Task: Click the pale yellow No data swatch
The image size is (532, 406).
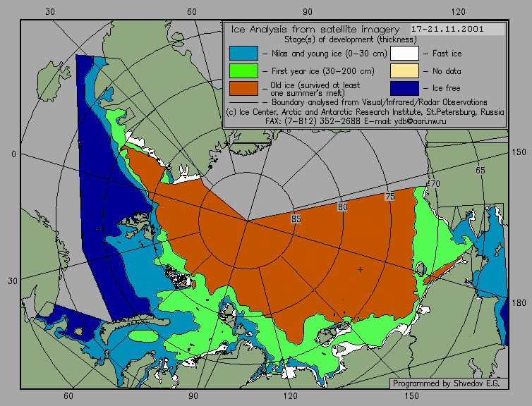Action: 404,70
